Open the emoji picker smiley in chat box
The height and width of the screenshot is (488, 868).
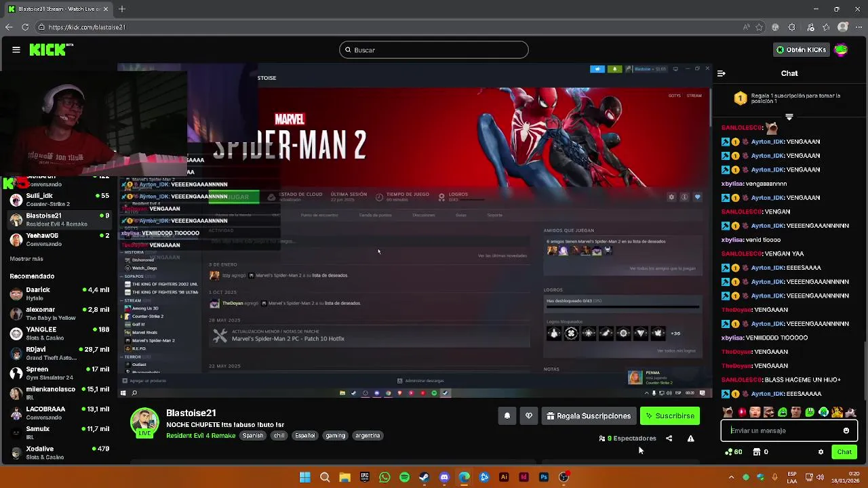coord(846,430)
